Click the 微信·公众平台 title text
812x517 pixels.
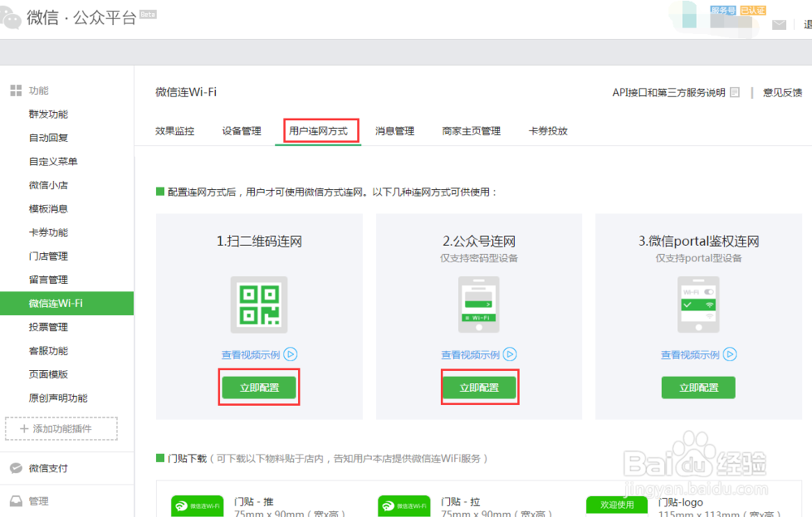[81, 18]
